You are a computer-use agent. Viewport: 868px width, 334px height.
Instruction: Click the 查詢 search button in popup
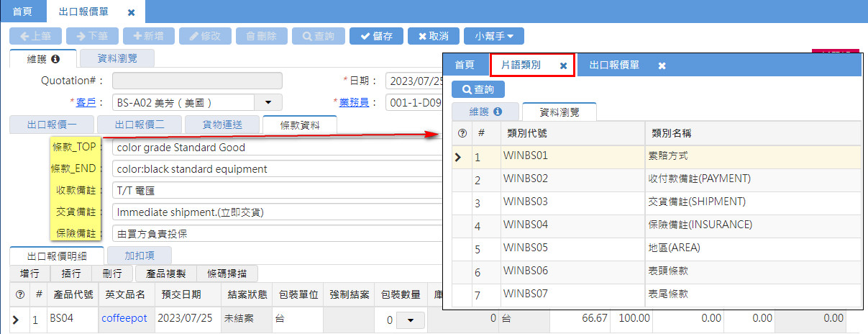(478, 89)
